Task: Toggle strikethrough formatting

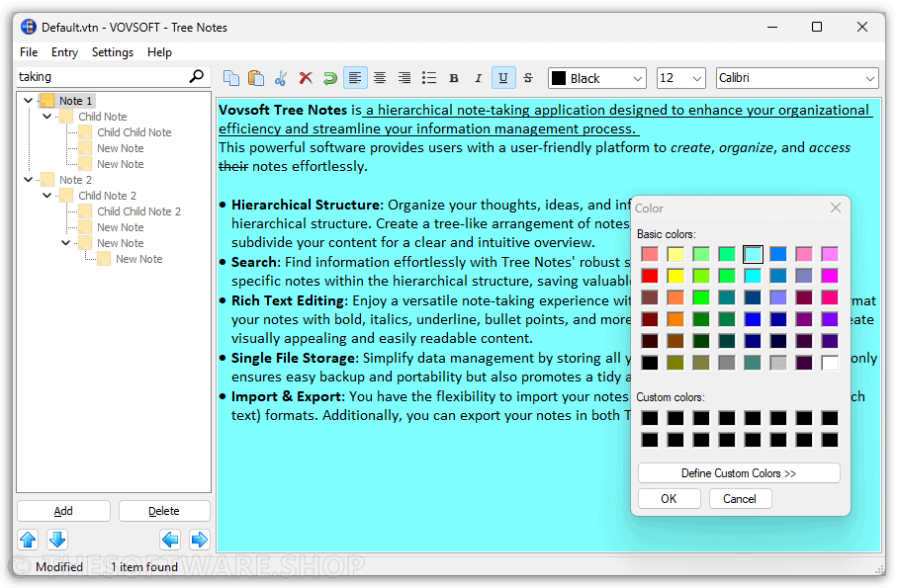Action: point(528,78)
